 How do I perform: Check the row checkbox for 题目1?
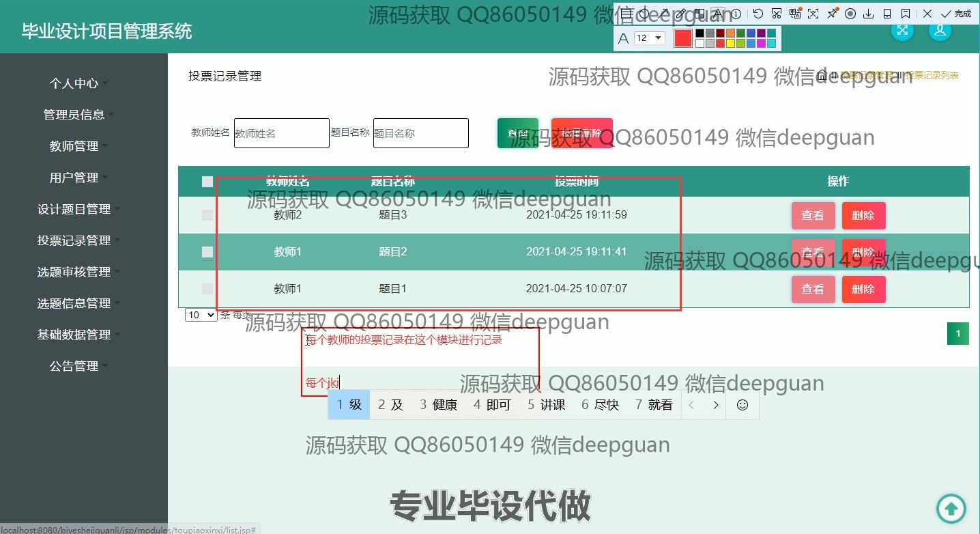pos(207,289)
